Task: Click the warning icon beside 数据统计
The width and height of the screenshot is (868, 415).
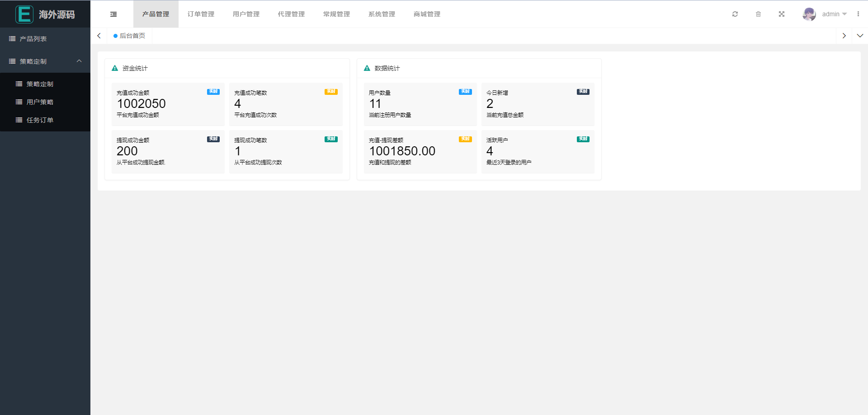Action: click(x=367, y=68)
